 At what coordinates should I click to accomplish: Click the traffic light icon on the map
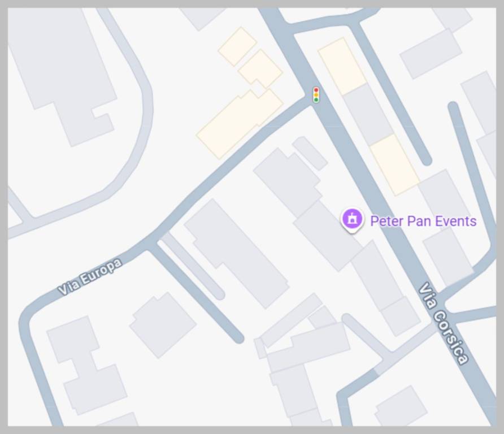tap(316, 95)
